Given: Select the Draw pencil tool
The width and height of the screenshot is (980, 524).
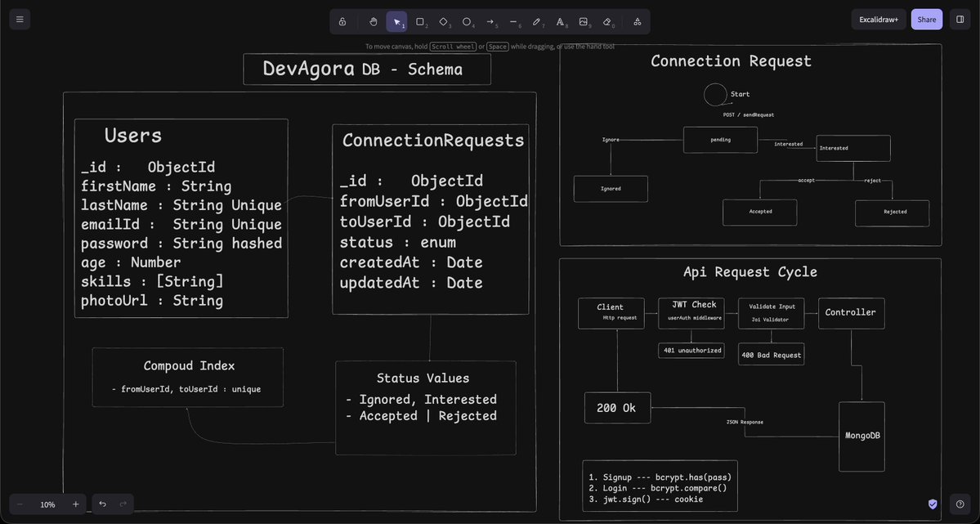Looking at the screenshot, I should point(537,21).
